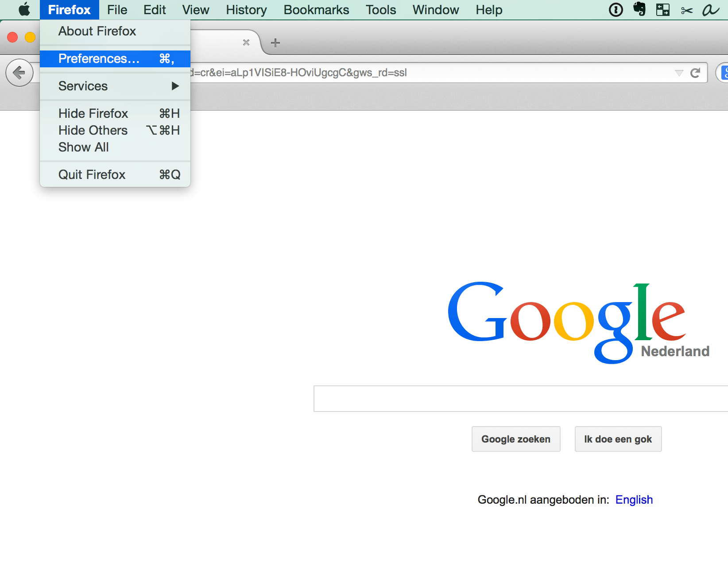The image size is (728, 567).
Task: Open the Bookmarks menu
Action: [x=316, y=10]
